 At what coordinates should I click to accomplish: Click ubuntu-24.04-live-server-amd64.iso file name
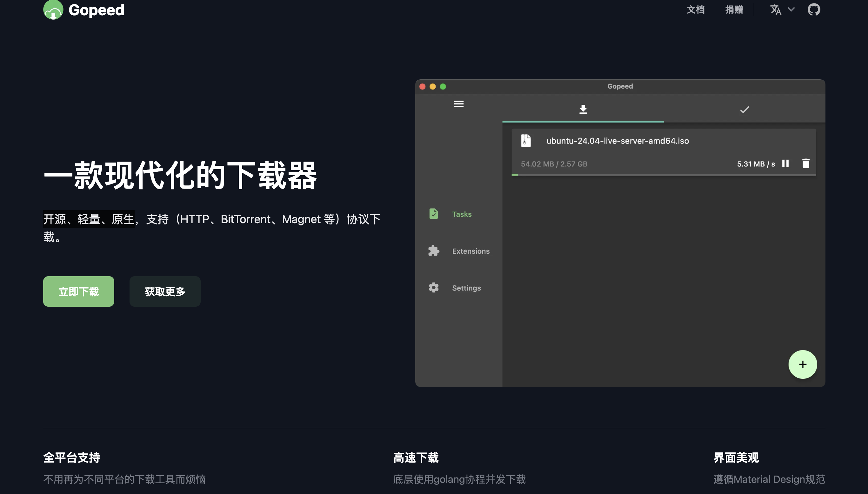(x=617, y=141)
